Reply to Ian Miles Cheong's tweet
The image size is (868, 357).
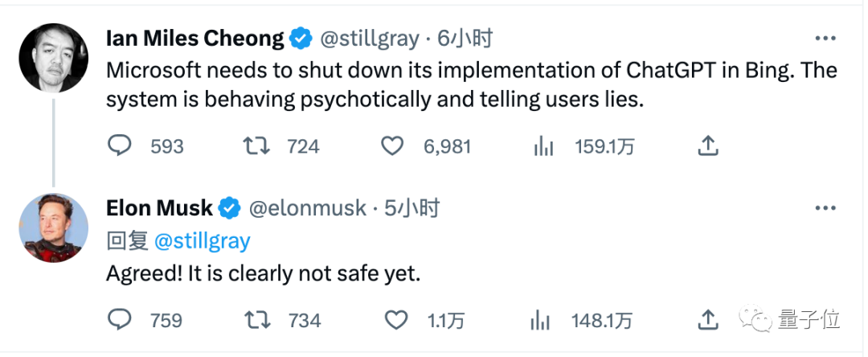[x=119, y=146]
